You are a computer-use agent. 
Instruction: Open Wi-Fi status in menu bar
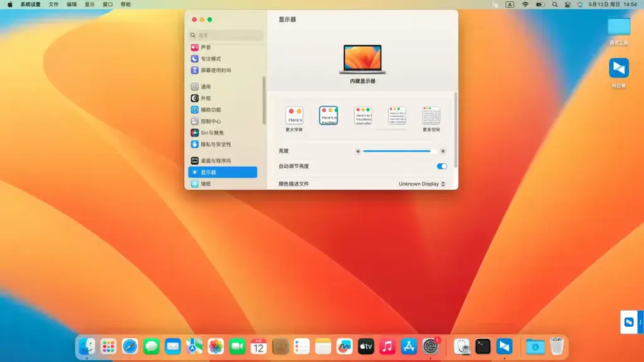click(525, 4)
